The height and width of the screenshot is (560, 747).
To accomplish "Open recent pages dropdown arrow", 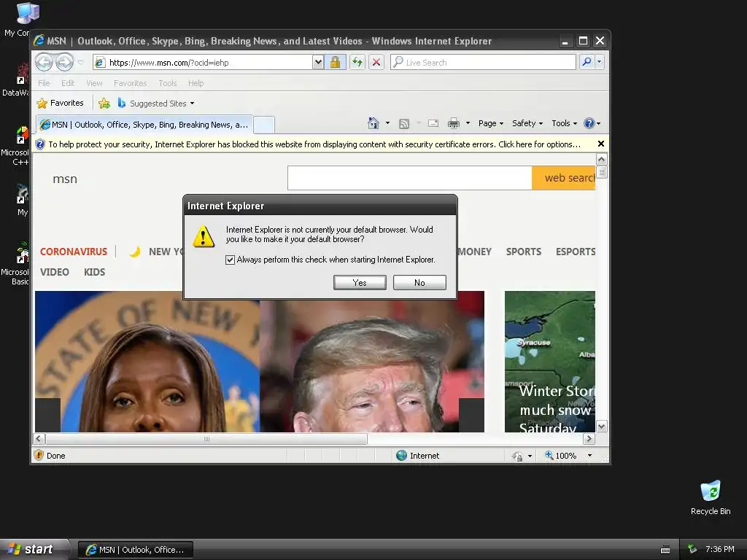I will click(80, 63).
